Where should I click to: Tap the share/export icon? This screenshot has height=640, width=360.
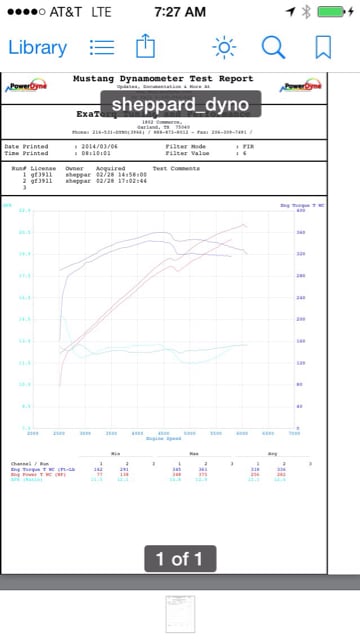tap(145, 46)
